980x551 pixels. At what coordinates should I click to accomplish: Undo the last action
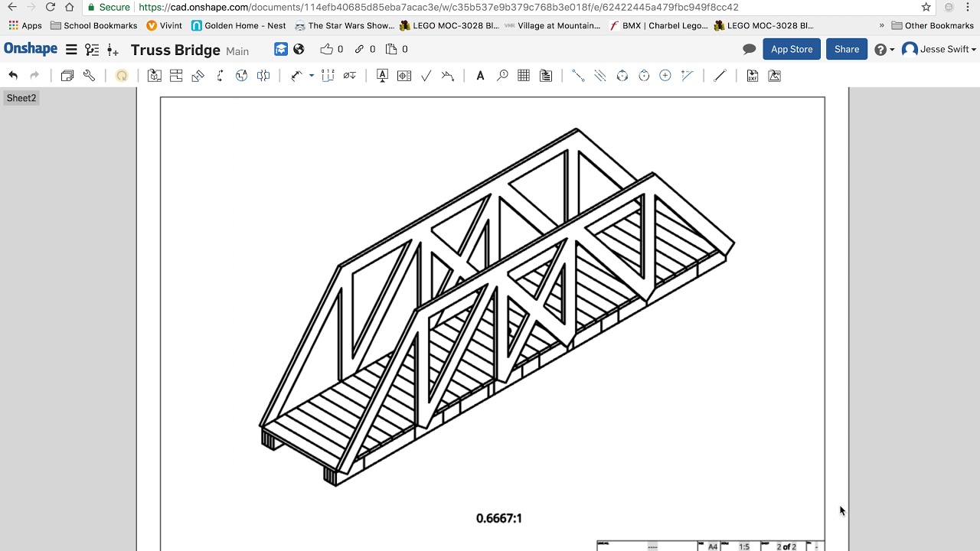13,75
